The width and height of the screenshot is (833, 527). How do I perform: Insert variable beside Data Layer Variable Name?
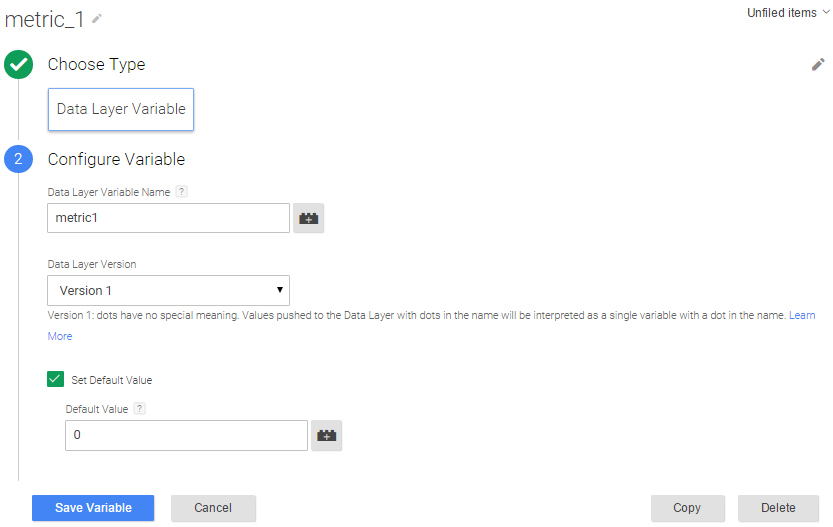click(x=309, y=218)
